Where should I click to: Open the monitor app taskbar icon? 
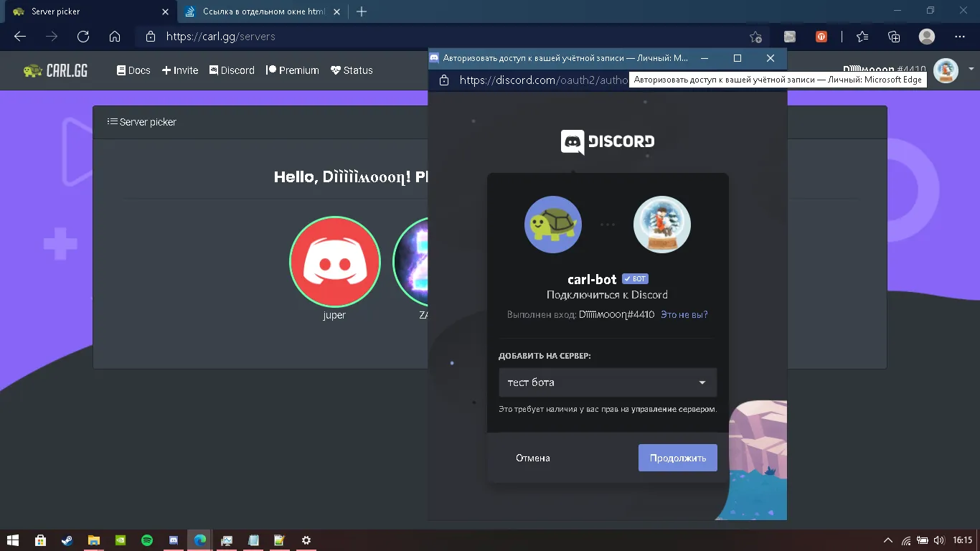(227, 540)
